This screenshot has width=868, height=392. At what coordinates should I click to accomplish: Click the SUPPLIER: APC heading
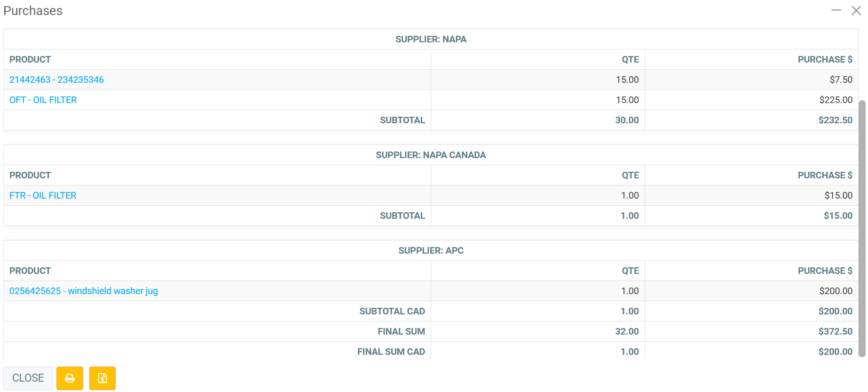point(431,250)
